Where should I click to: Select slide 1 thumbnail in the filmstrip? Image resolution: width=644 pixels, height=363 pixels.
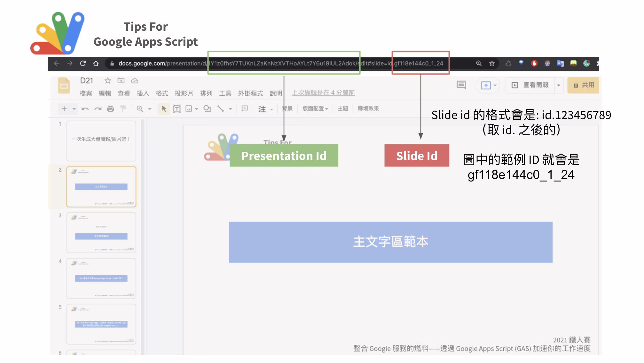[101, 141]
